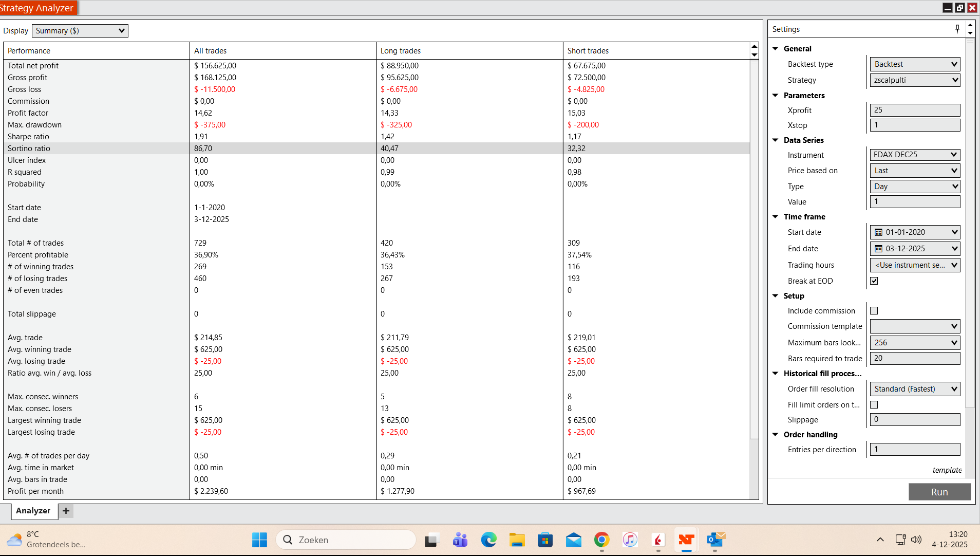
Task: Open NinjaTrader from the taskbar
Action: [686, 540]
